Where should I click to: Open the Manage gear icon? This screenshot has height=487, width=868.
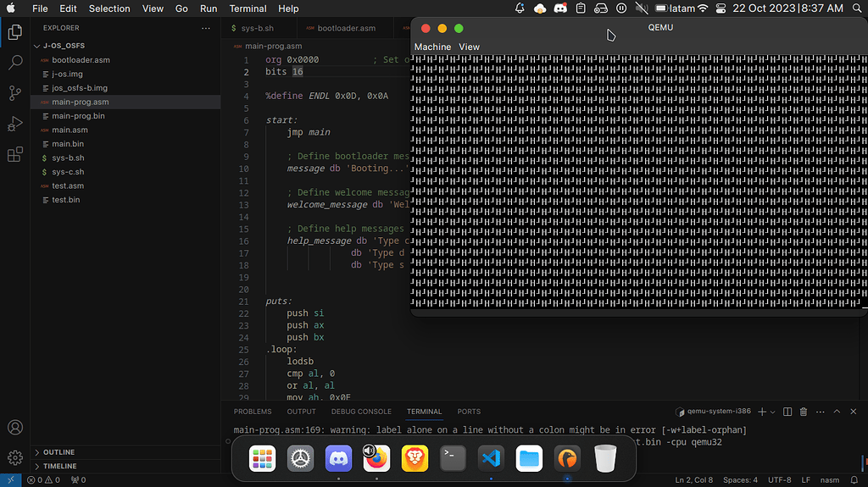click(x=15, y=457)
